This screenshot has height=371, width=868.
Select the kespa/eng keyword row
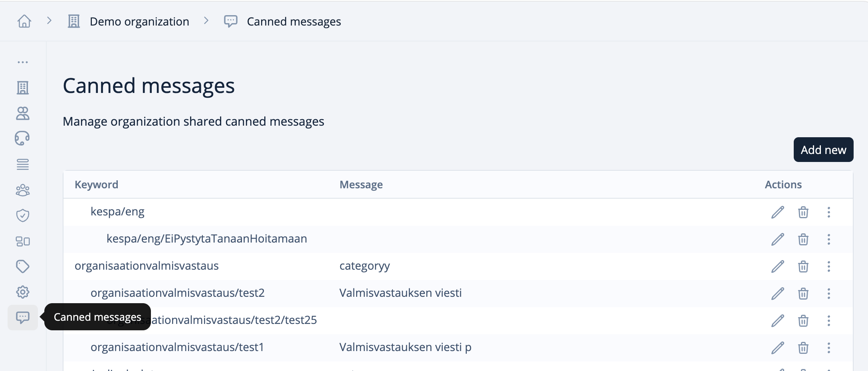[x=458, y=212]
